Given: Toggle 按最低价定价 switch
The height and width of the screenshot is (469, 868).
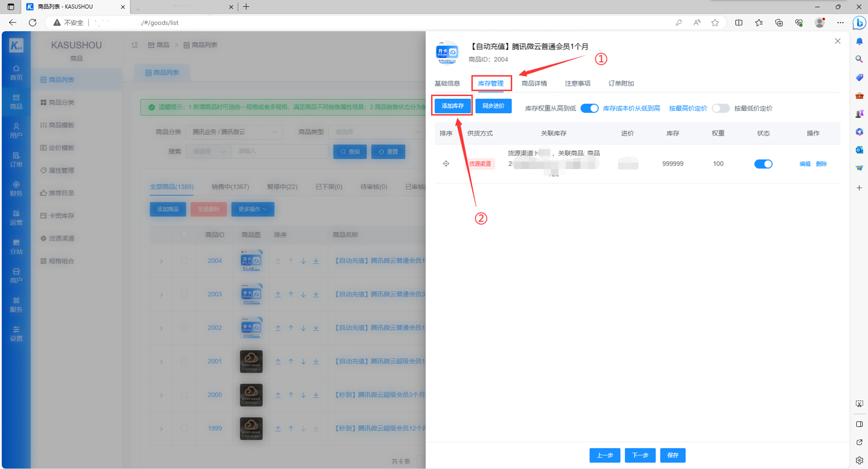Looking at the screenshot, I should click(x=721, y=108).
